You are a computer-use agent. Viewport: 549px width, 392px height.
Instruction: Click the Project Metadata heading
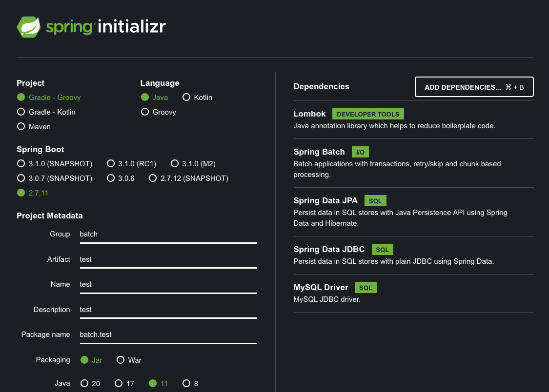[50, 216]
